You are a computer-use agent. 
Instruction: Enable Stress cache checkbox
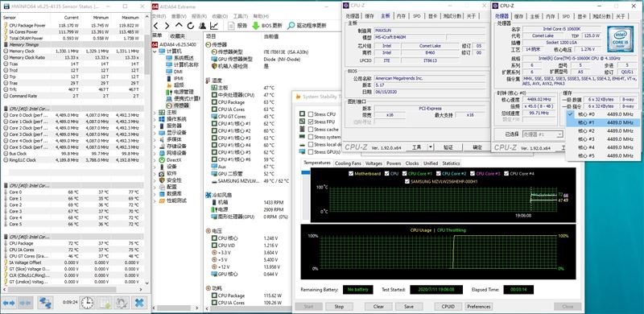[311, 129]
